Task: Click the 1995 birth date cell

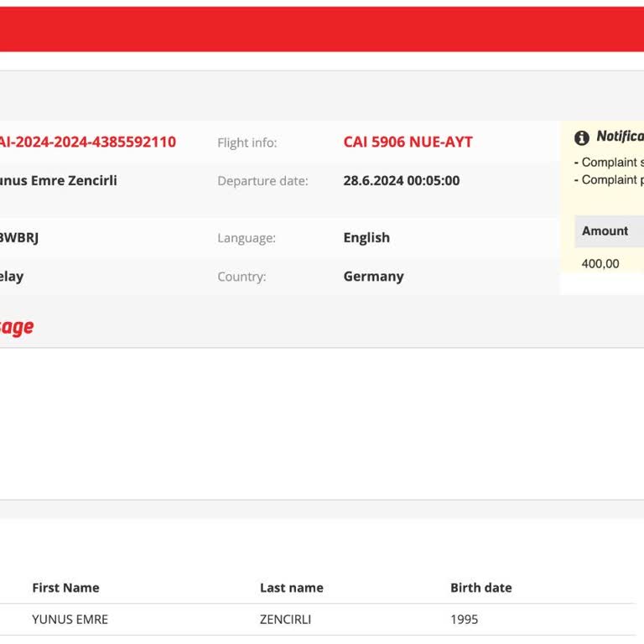Action: pyautogui.click(x=464, y=620)
